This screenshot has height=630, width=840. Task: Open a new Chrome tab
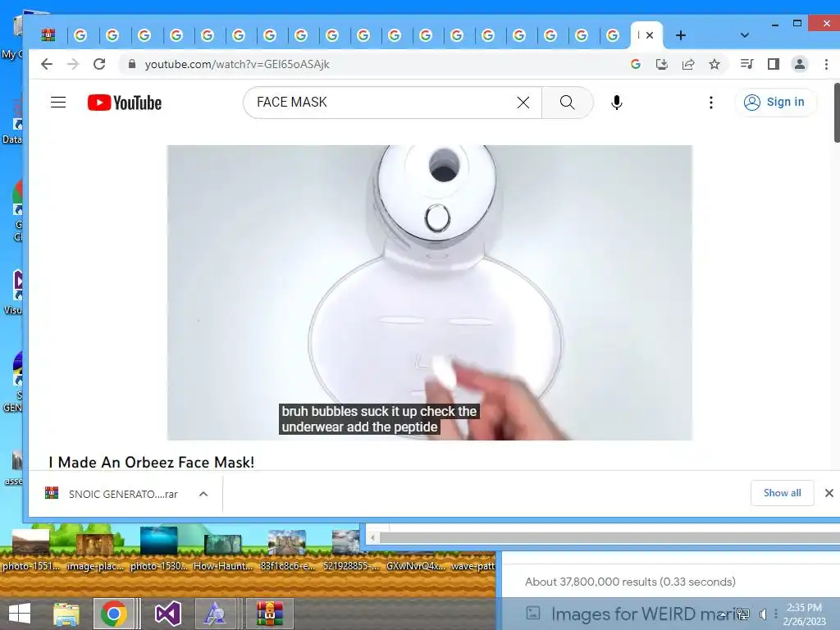click(x=680, y=35)
